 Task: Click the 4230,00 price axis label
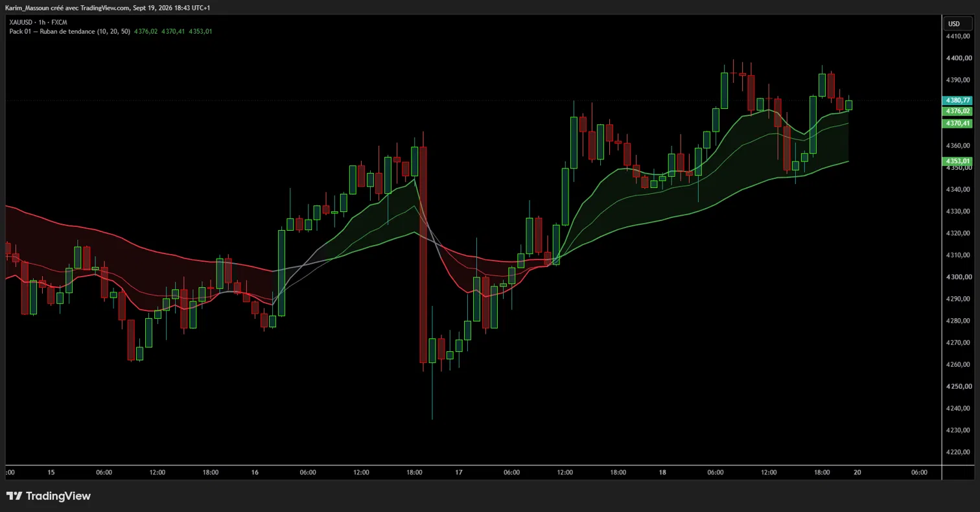tap(958, 430)
